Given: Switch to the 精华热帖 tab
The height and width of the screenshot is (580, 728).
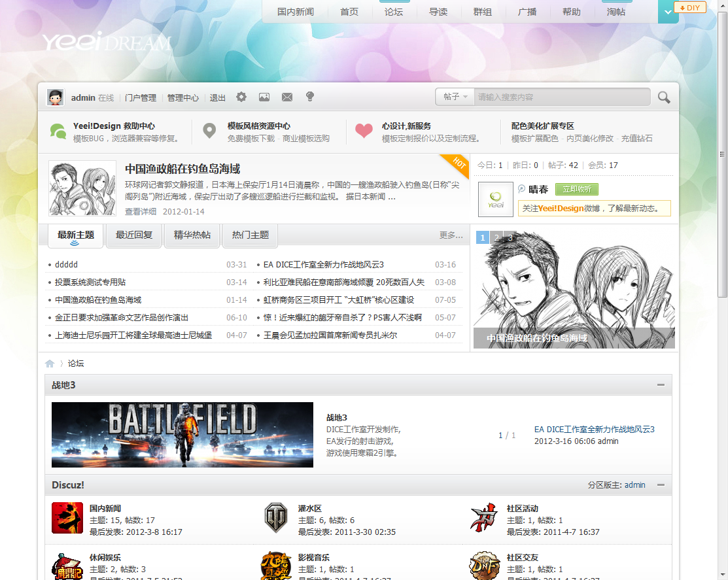Looking at the screenshot, I should 192,235.
